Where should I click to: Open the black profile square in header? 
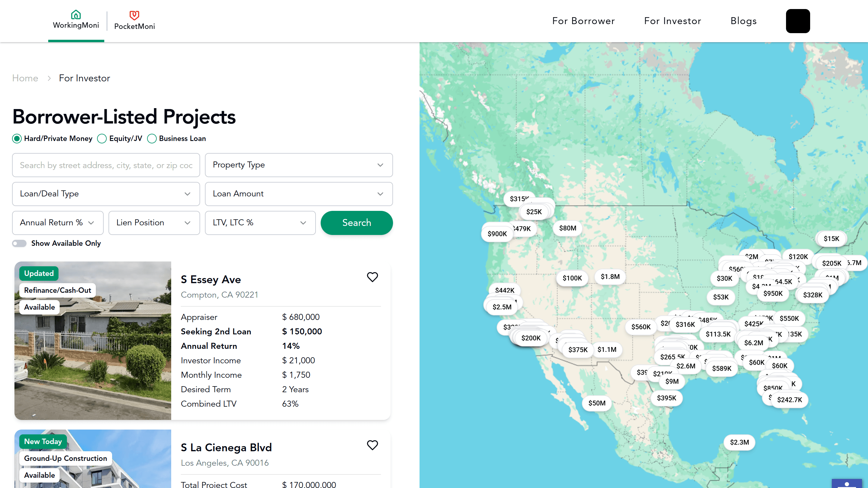pyautogui.click(x=797, y=21)
